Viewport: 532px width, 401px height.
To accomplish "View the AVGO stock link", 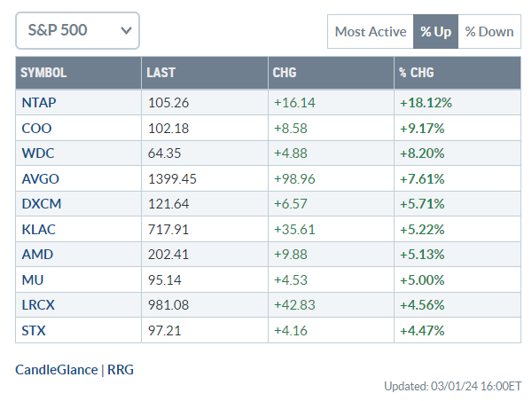I will coord(39,178).
